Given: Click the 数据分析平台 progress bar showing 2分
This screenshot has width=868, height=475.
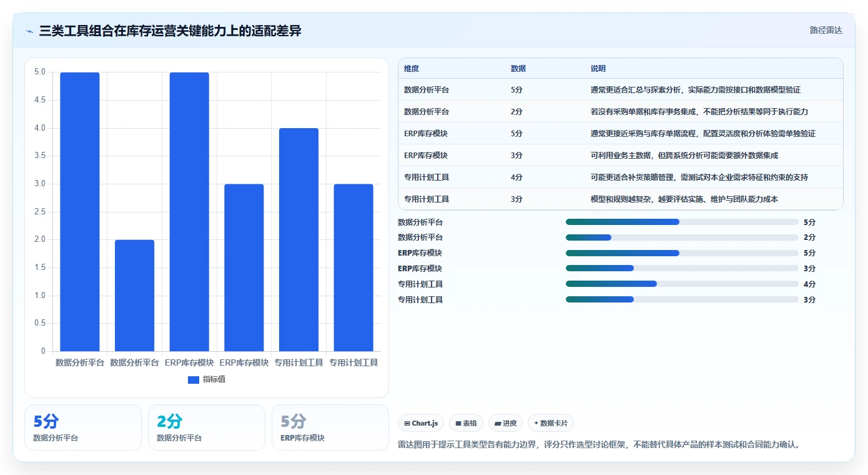Looking at the screenshot, I should [x=682, y=237].
